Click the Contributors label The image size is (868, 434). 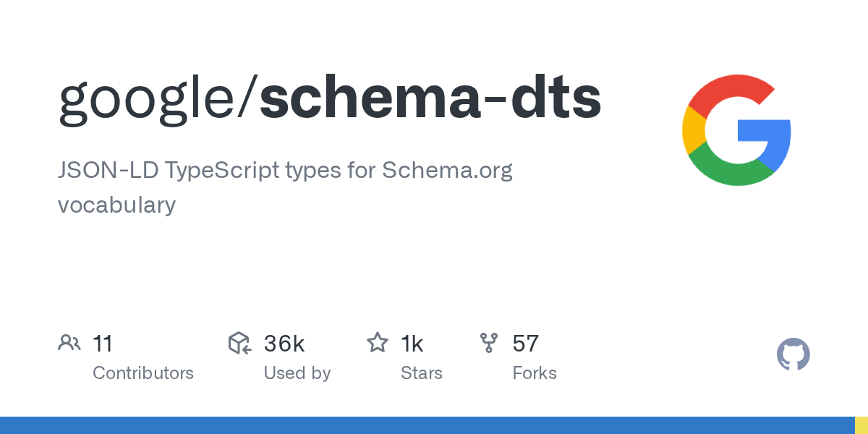(x=143, y=373)
